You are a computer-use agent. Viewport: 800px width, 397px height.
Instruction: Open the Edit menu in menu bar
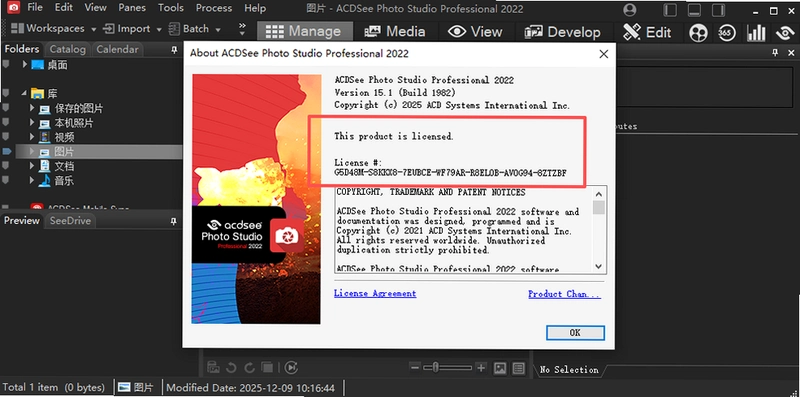click(x=64, y=8)
